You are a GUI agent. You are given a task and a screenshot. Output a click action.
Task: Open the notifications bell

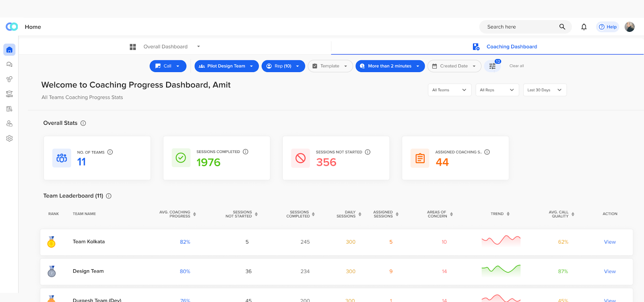click(584, 27)
